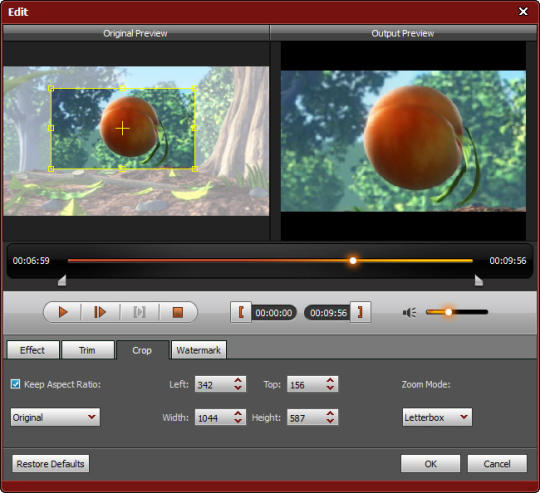The image size is (540, 493).
Task: Click the right trim marker under timeline
Action: click(x=479, y=280)
